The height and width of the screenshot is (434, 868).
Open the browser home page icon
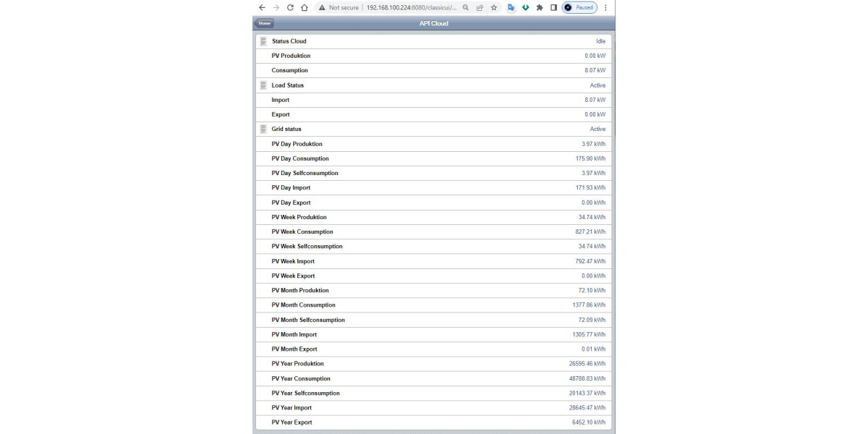pyautogui.click(x=305, y=7)
